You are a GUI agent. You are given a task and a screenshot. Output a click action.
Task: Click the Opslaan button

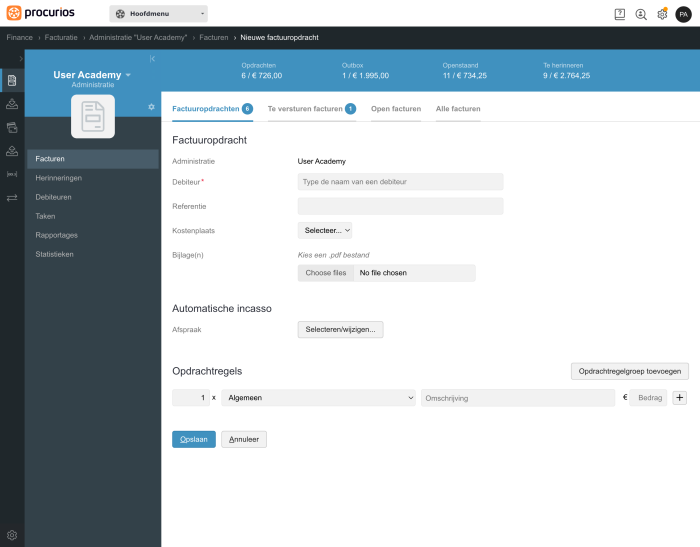click(x=194, y=439)
